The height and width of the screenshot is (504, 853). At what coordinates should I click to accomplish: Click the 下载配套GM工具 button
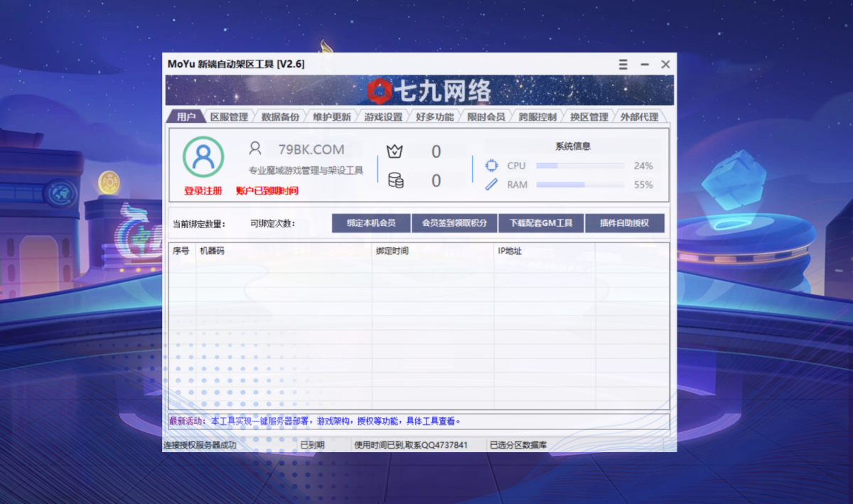542,222
